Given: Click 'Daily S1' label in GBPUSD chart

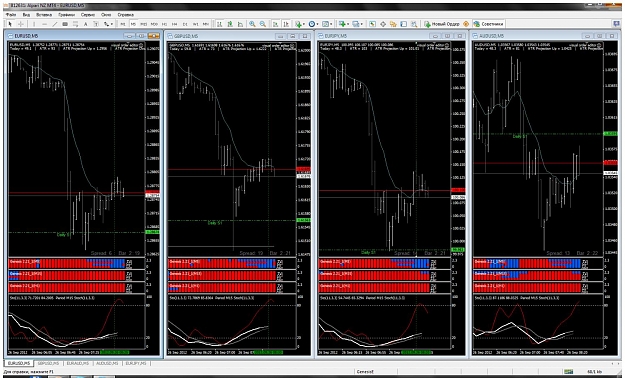Looking at the screenshot, I should coord(215,223).
